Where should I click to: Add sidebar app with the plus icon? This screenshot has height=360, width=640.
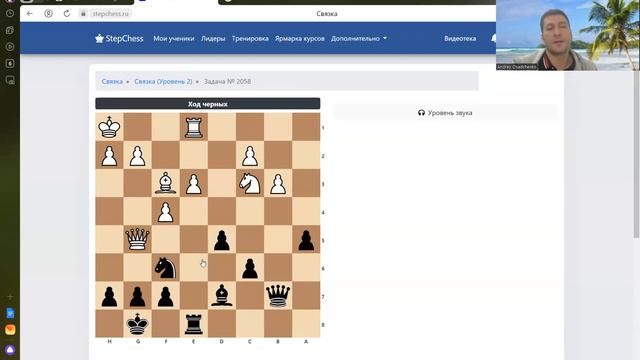point(10,297)
